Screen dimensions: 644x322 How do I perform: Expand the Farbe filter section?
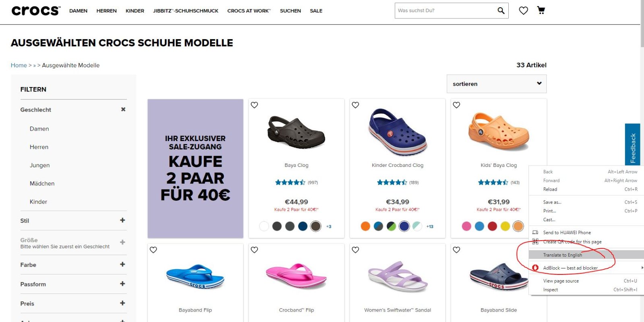(x=122, y=264)
